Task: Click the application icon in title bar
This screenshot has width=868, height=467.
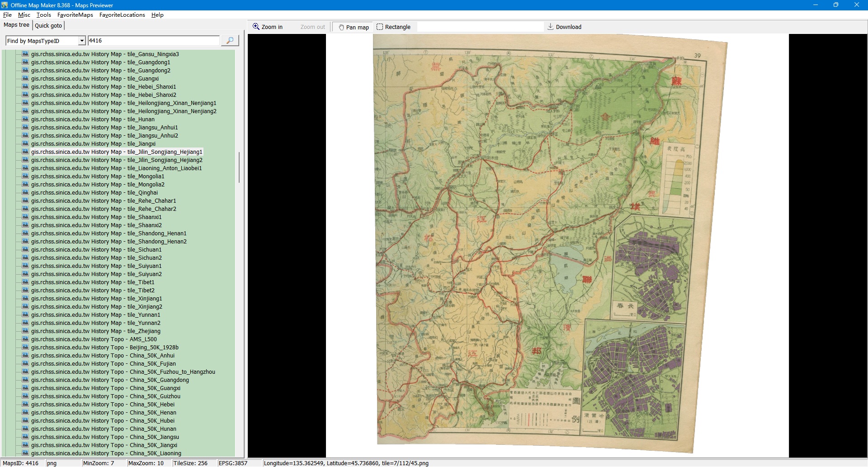Action: point(5,5)
